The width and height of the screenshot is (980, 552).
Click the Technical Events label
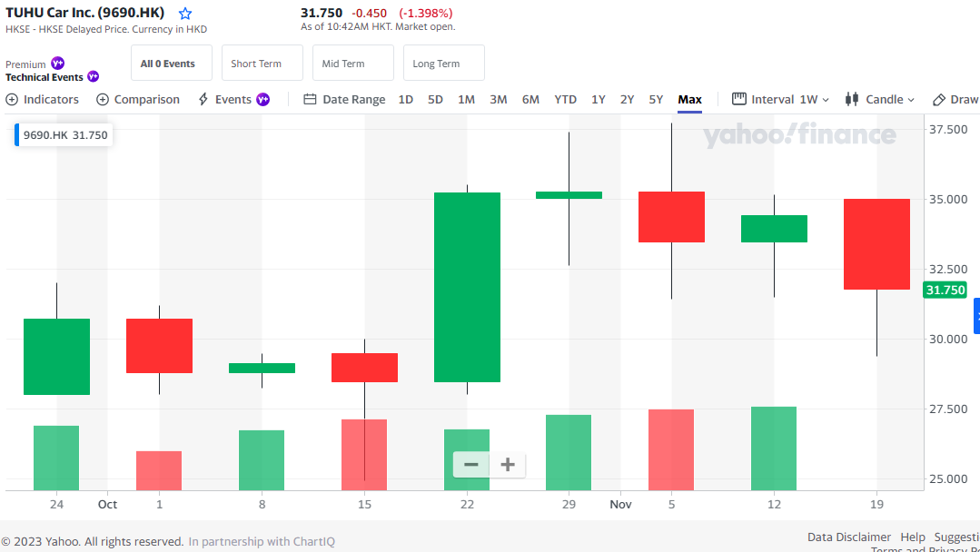[x=45, y=77]
